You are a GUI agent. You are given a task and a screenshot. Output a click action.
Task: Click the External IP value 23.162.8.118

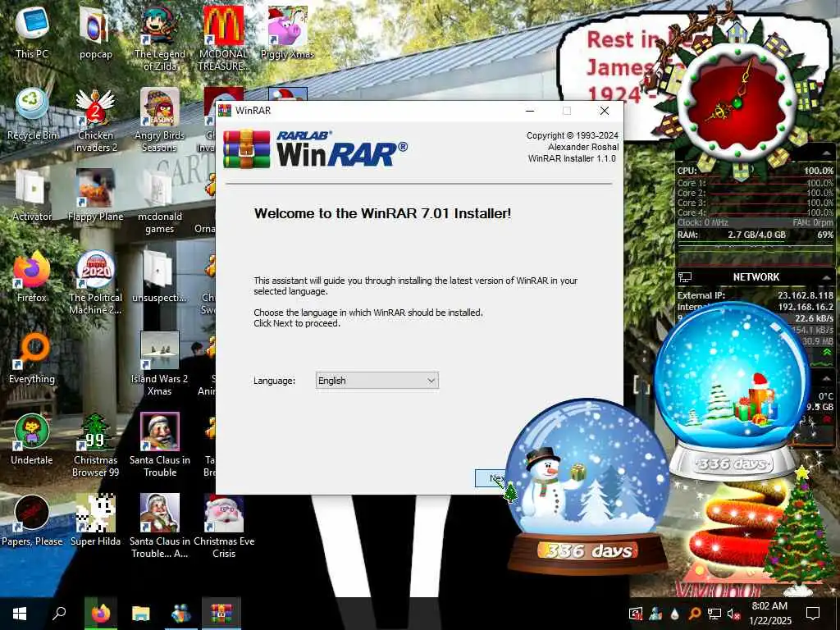coord(806,295)
